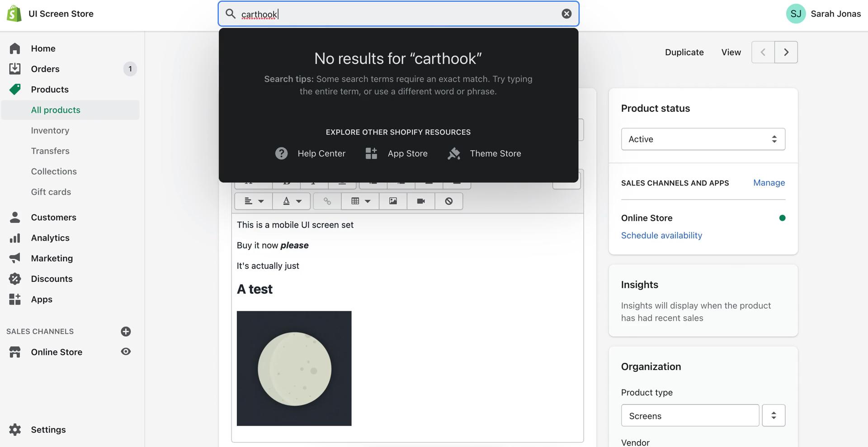Viewport: 868px width, 447px height.
Task: Click the Orders badge showing 1
Action: pos(130,69)
